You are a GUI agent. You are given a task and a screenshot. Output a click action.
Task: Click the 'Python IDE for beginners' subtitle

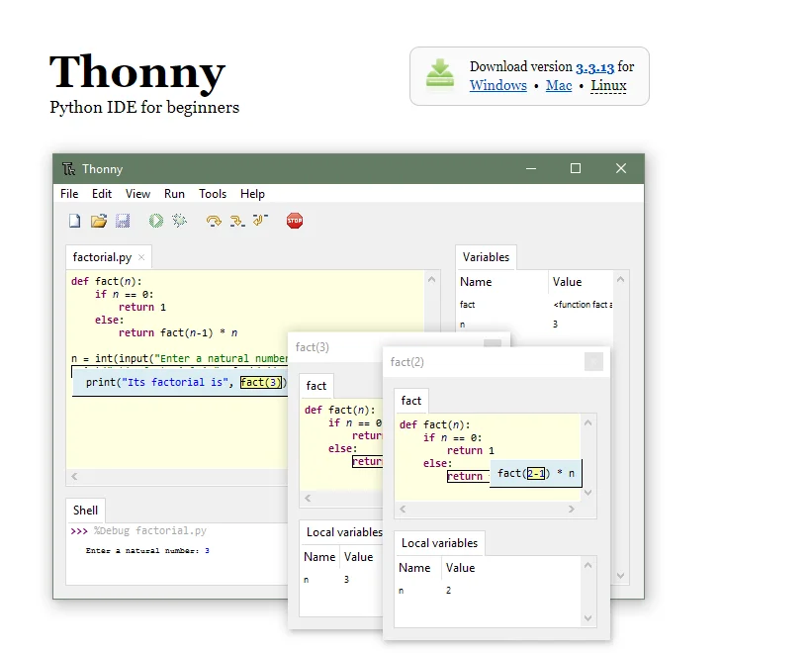[144, 107]
